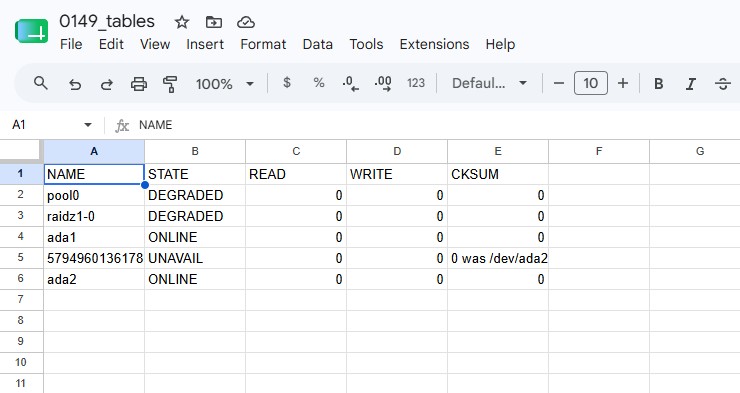Toggle strikethrough formatting
Screen dimensions: 740x393
pos(723,84)
